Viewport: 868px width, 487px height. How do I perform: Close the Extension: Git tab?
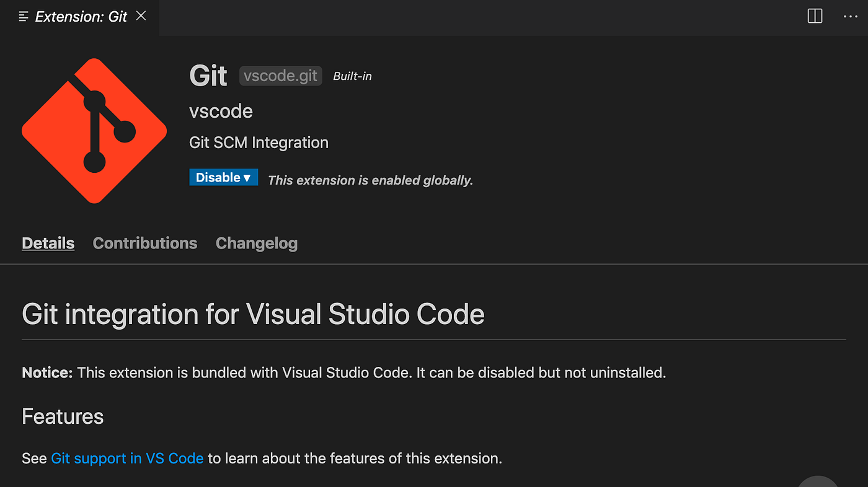pyautogui.click(x=141, y=16)
